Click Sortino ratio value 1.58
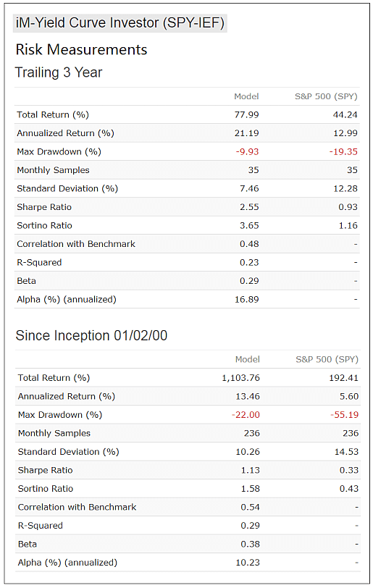 click(251, 489)
